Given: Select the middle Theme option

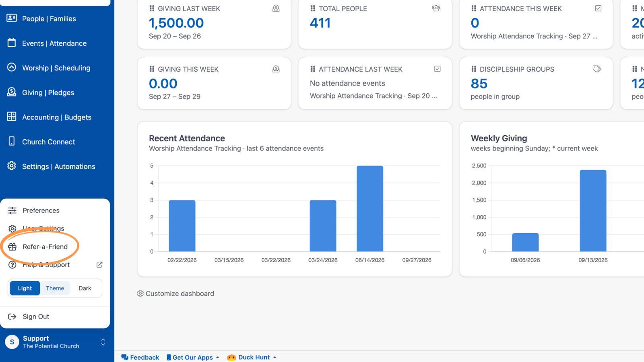Looking at the screenshot, I should coord(55,288).
